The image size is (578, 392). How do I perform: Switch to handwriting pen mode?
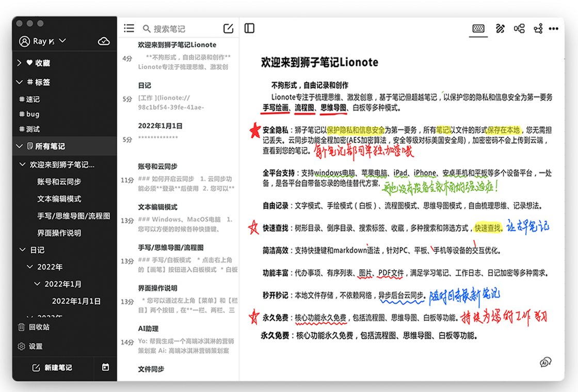(x=500, y=28)
